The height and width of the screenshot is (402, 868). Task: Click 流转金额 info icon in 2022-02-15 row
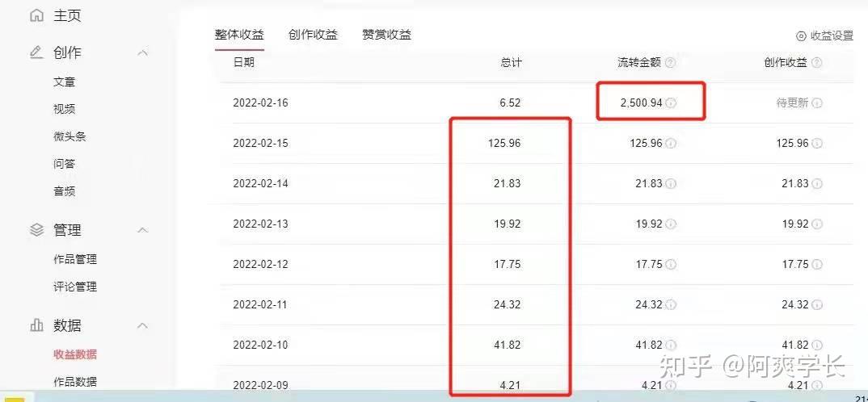click(670, 143)
